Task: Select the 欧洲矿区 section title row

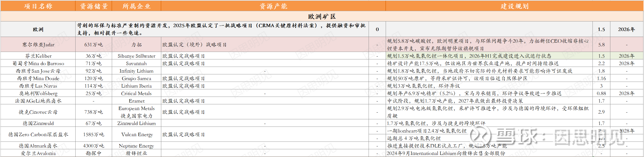Action: [322, 16]
